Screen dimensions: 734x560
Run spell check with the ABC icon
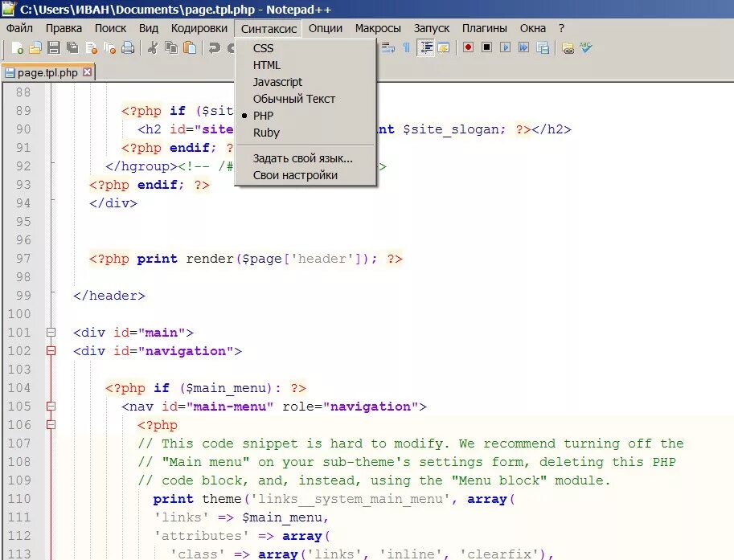(x=585, y=47)
